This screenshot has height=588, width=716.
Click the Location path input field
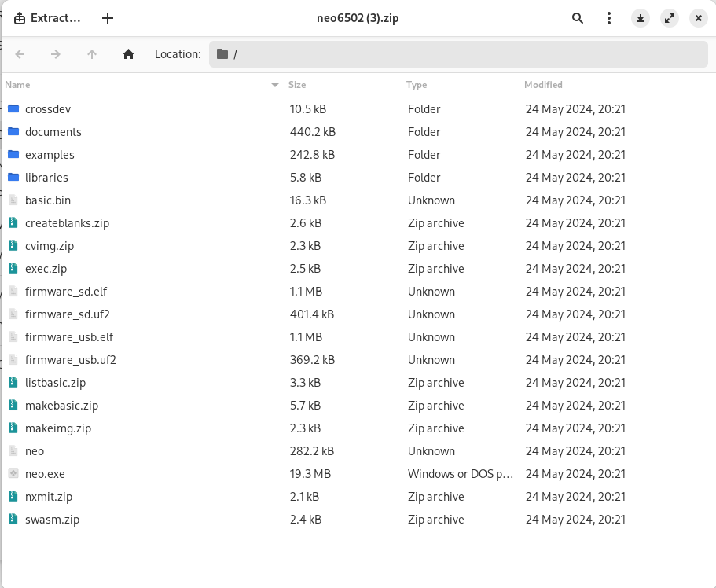click(x=464, y=54)
